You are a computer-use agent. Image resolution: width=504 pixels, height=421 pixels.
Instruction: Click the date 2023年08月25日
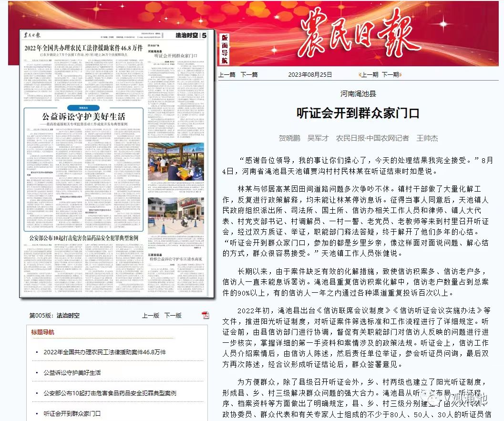[x=310, y=75]
